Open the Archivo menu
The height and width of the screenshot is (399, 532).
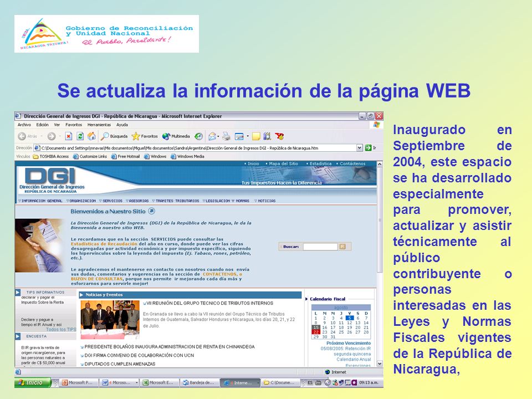click(24, 125)
